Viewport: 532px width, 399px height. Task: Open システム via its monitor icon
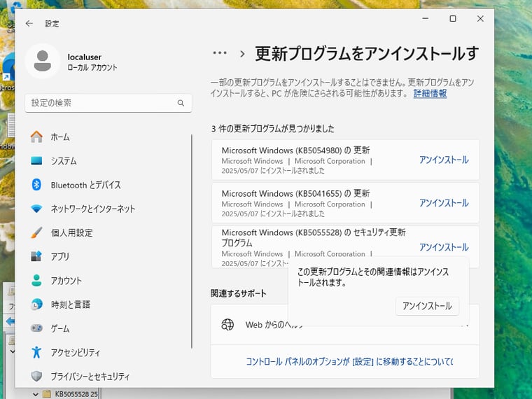tap(36, 160)
